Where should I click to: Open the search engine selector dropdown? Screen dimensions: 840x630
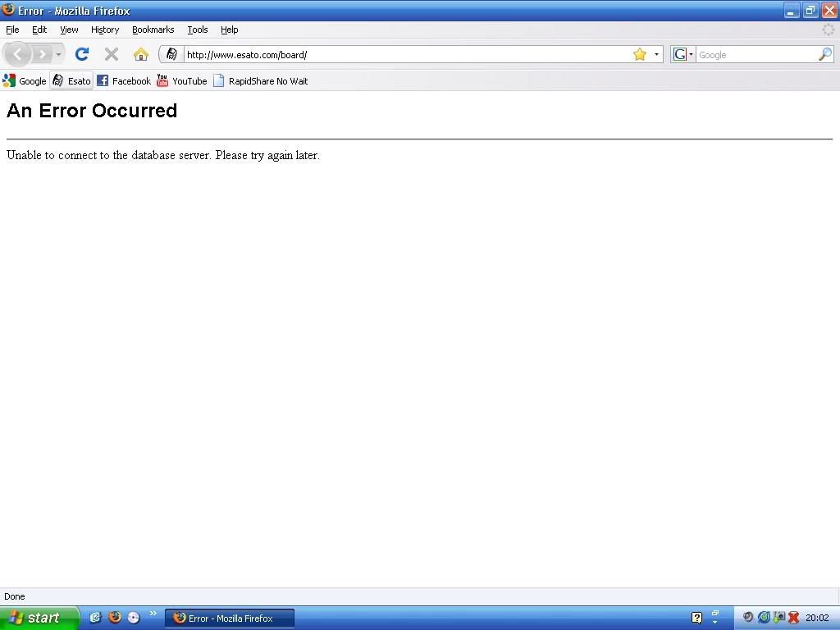click(x=683, y=54)
